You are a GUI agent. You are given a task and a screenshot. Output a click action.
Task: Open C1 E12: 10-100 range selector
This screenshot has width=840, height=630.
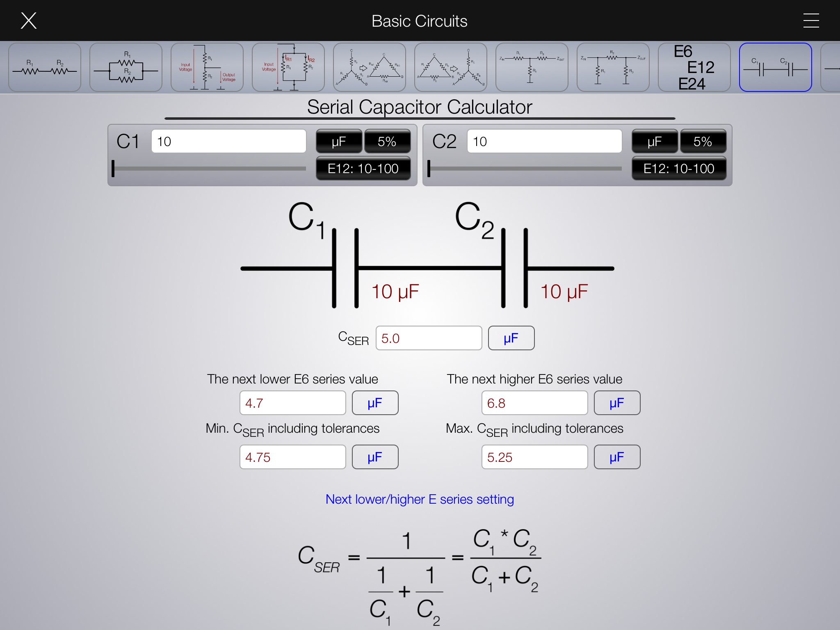click(363, 169)
